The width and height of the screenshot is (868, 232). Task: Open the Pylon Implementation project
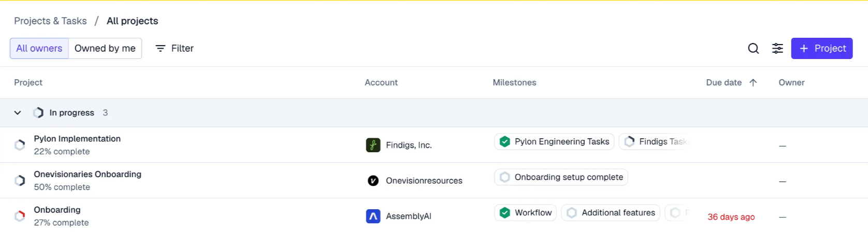(x=77, y=139)
